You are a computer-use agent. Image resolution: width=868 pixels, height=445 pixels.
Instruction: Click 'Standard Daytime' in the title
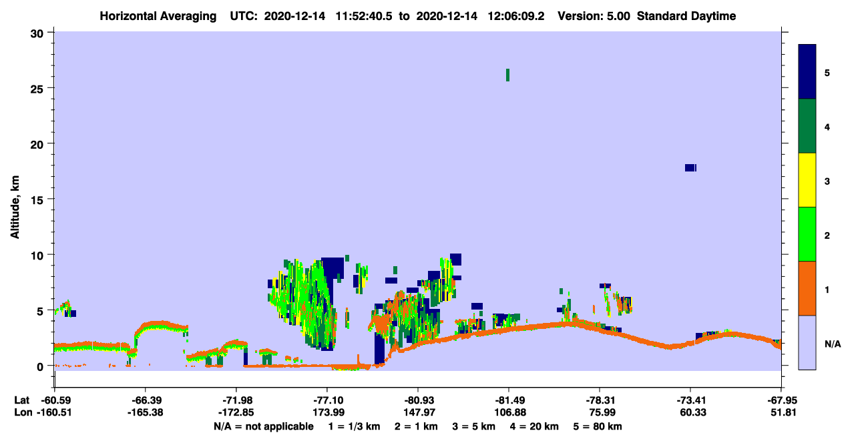[686, 16]
